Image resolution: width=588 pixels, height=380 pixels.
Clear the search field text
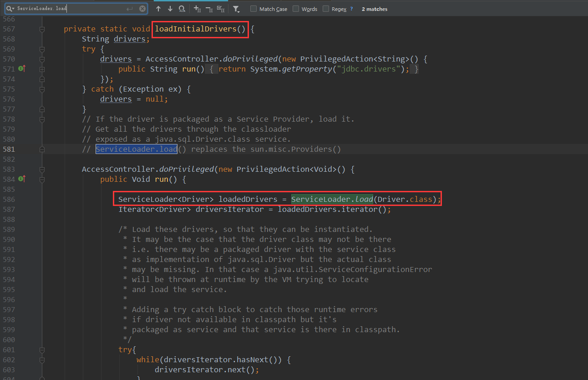(142, 9)
